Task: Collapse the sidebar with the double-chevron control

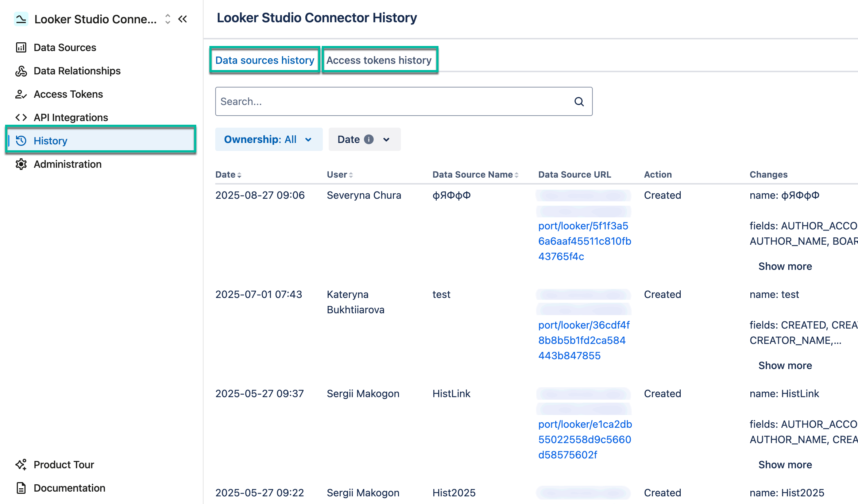Action: point(183,19)
